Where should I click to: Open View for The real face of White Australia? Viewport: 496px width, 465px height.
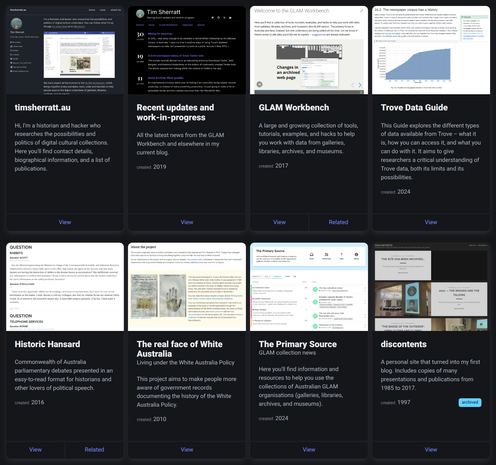pyautogui.click(x=187, y=449)
